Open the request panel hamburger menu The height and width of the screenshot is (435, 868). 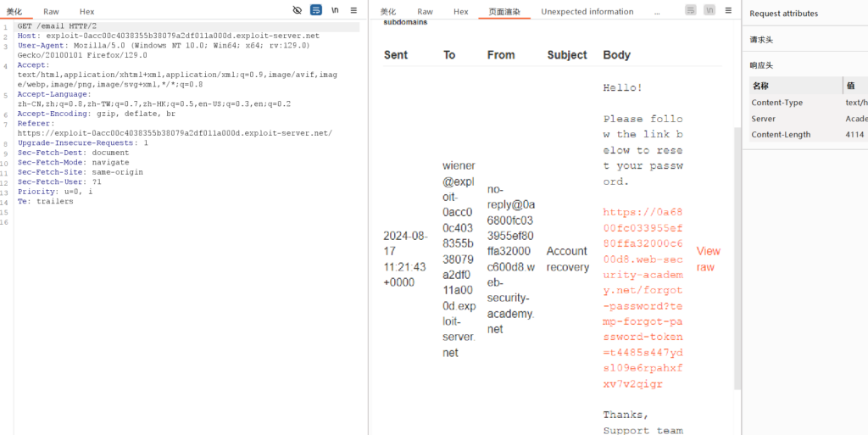353,10
